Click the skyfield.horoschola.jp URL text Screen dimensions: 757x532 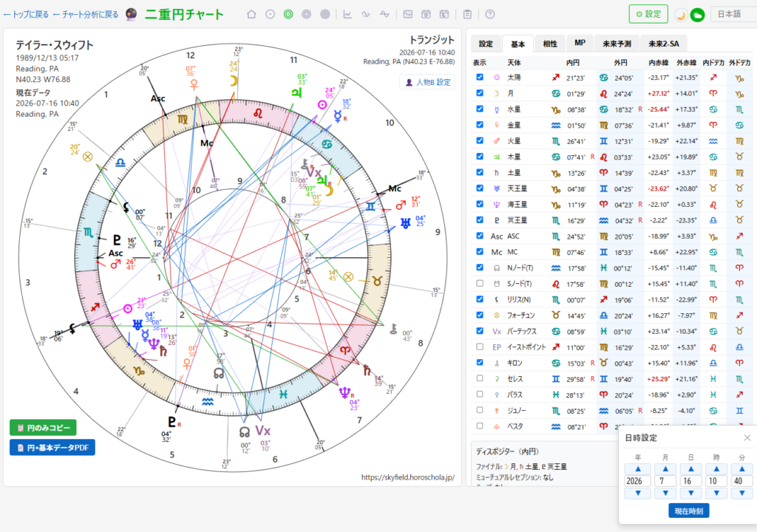point(408,477)
